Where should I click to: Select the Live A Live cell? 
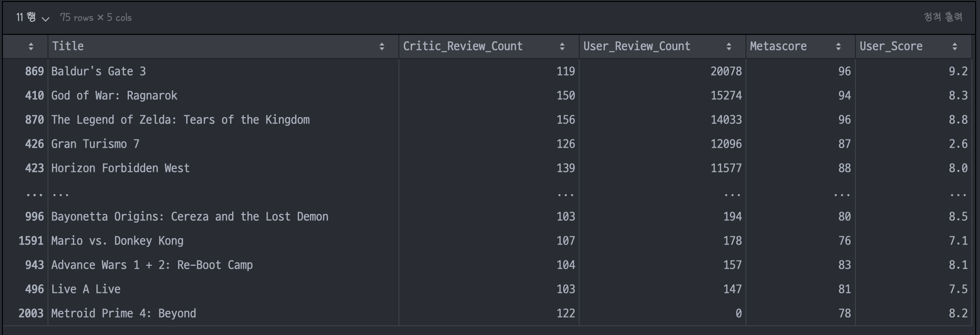coord(223,289)
